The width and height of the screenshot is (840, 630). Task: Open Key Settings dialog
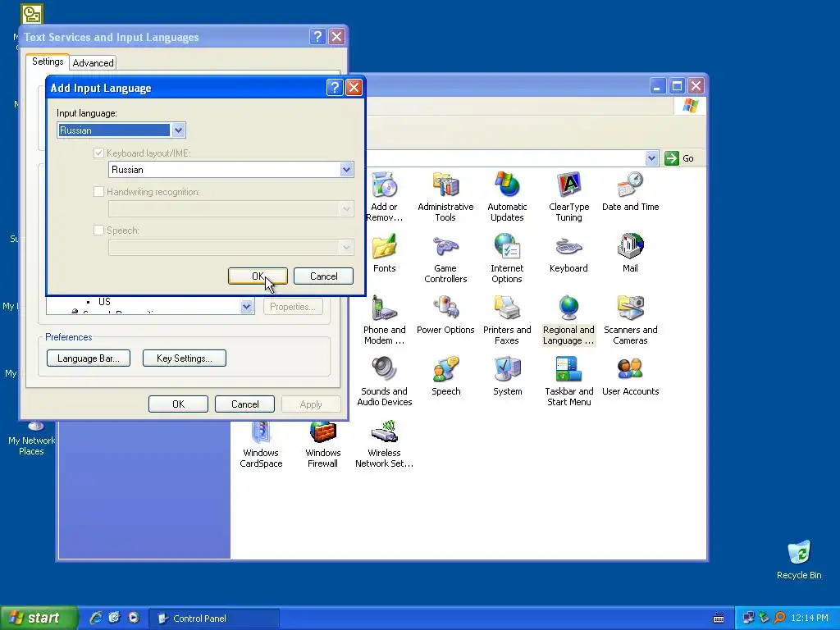click(x=185, y=358)
